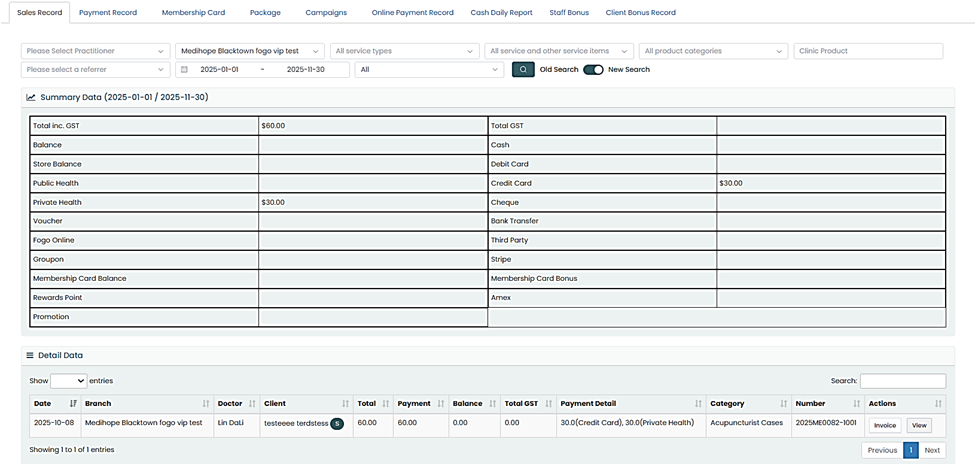Focus the table Search input field
975x464 pixels.
[902, 381]
